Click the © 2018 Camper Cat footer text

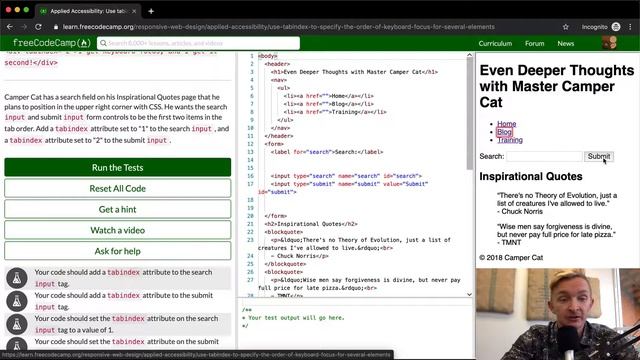point(511,258)
